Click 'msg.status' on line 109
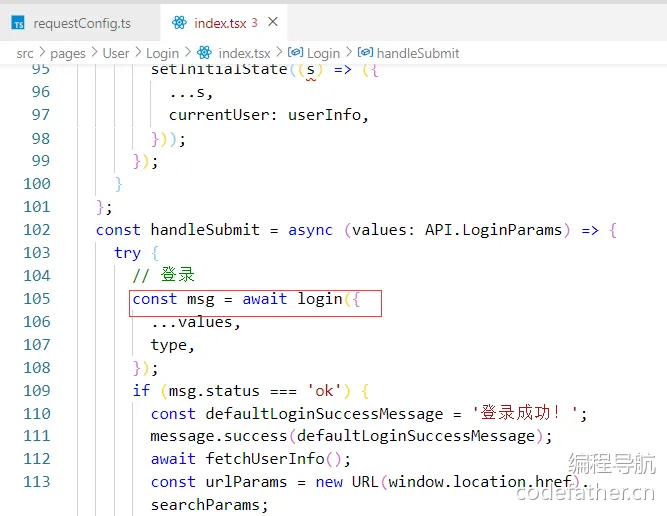Image resolution: width=667 pixels, height=516 pixels. pos(214,391)
